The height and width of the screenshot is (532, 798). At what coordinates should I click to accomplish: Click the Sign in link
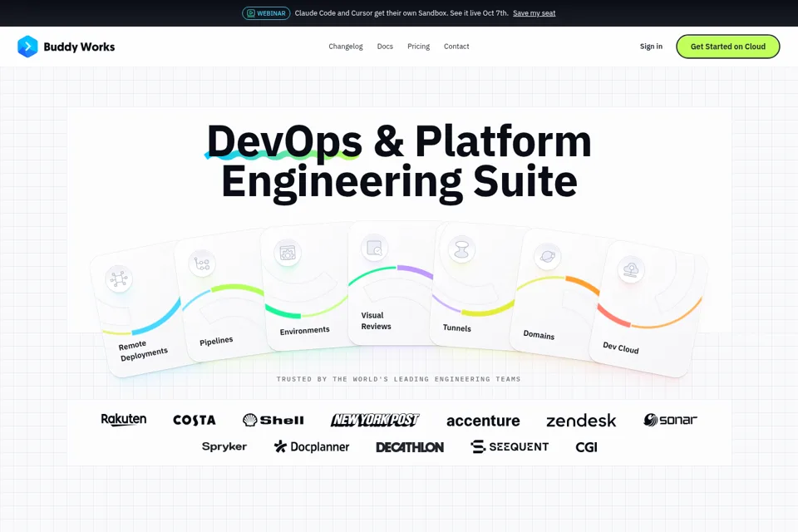click(x=651, y=47)
